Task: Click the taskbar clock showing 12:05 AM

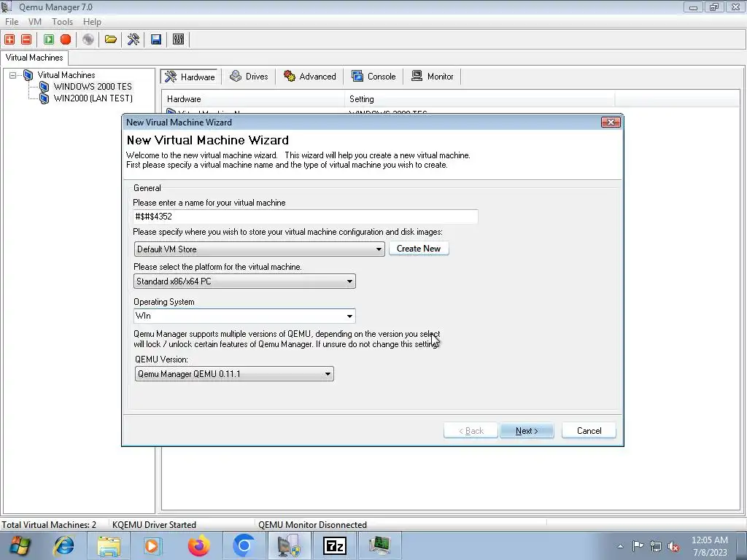Action: (x=710, y=545)
